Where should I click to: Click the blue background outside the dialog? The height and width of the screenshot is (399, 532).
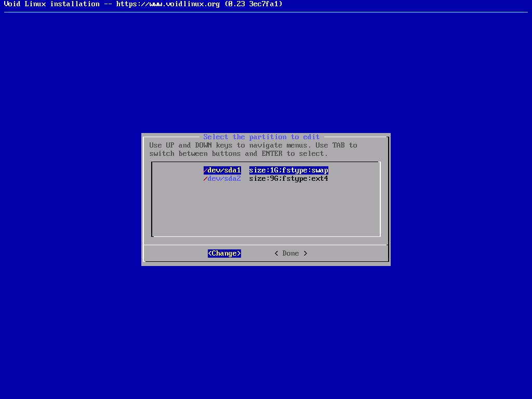(78, 208)
